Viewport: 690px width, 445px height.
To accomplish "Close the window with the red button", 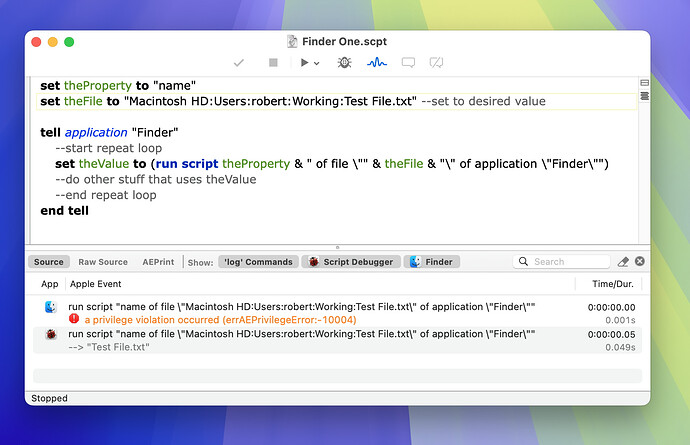I will coord(36,42).
